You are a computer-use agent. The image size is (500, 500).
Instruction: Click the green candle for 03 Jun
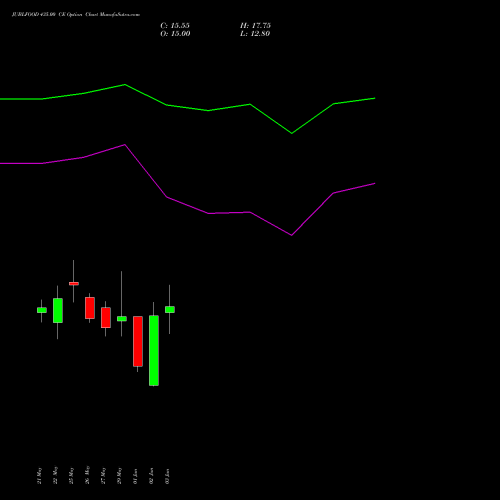pyautogui.click(x=170, y=309)
